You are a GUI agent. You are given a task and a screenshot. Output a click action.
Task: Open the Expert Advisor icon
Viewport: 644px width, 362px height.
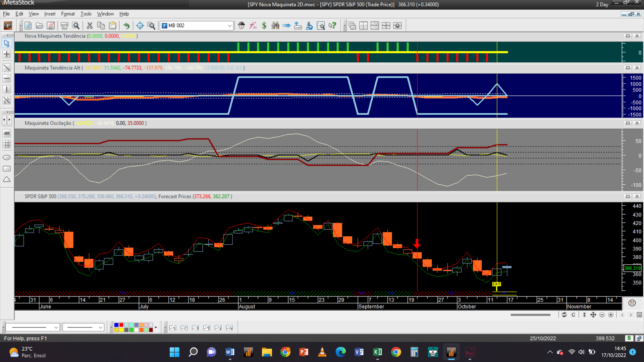click(241, 25)
